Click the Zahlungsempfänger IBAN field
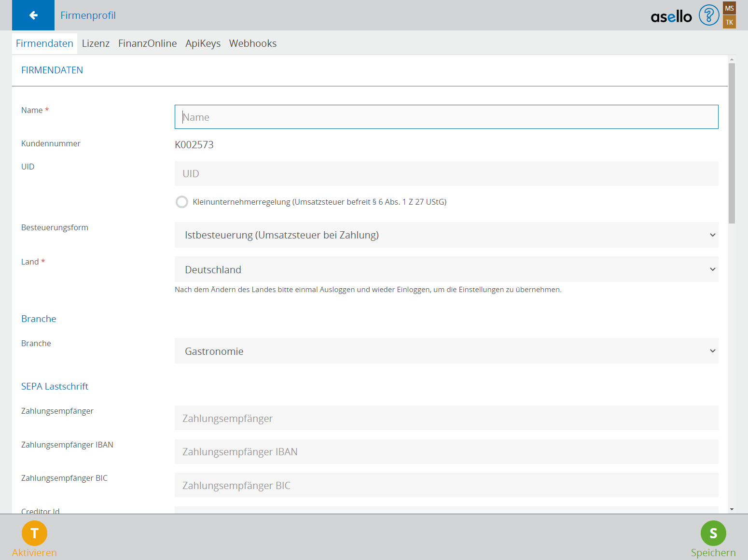 click(x=446, y=452)
